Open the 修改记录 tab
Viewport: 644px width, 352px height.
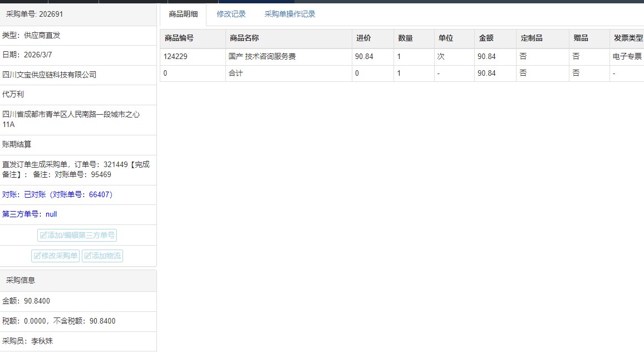tap(231, 14)
